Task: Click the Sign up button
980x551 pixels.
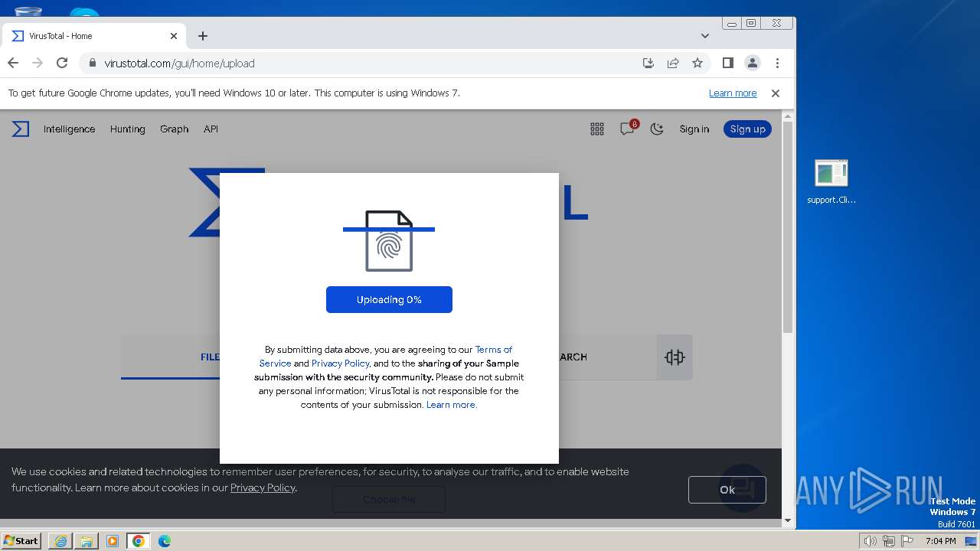Action: (x=747, y=129)
